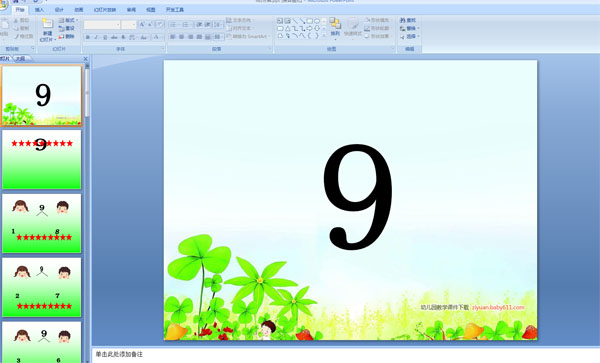Select the Curve shape in gallery
Screen dimensions: 600x363
(x=302, y=36)
